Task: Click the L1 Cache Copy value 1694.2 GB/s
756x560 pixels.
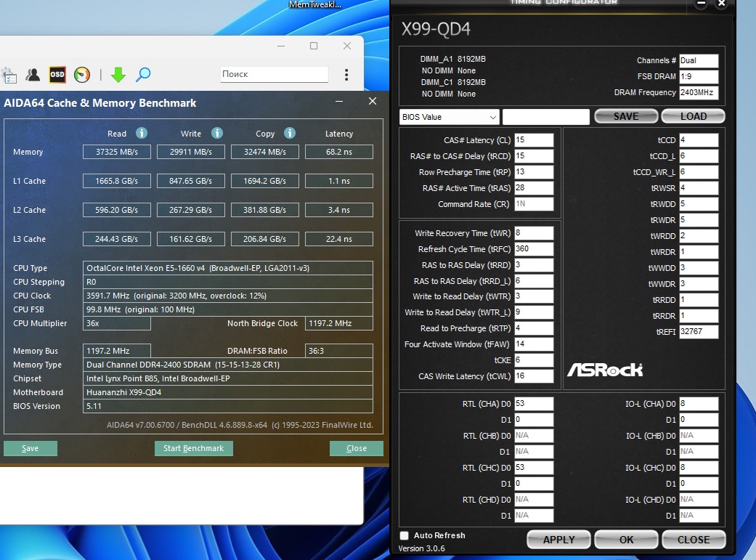Action: point(264,181)
